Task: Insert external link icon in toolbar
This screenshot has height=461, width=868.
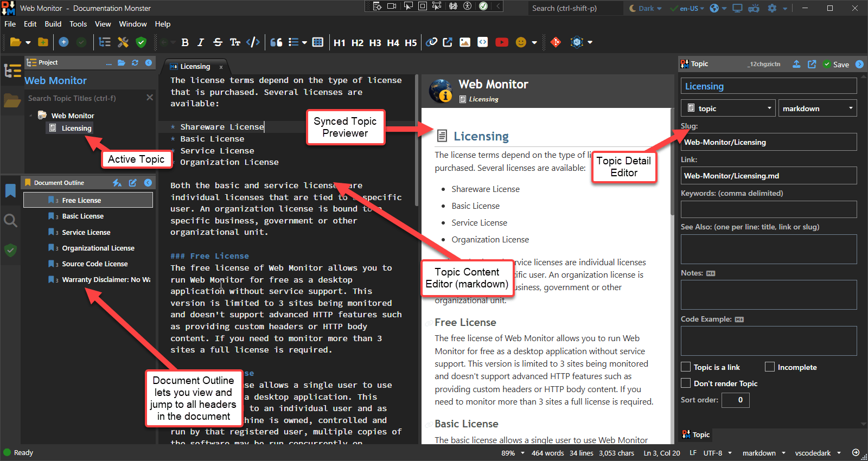Action: pos(448,42)
